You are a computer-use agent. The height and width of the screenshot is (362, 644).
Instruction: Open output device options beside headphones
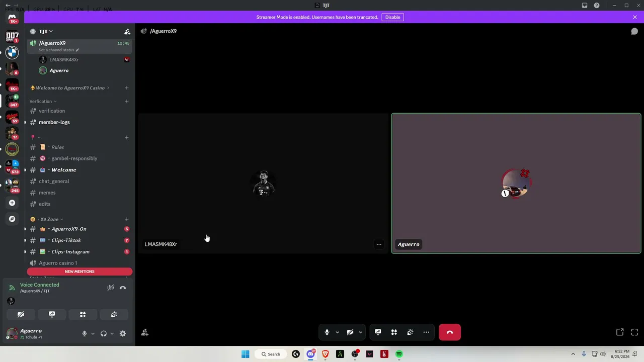tap(112, 333)
